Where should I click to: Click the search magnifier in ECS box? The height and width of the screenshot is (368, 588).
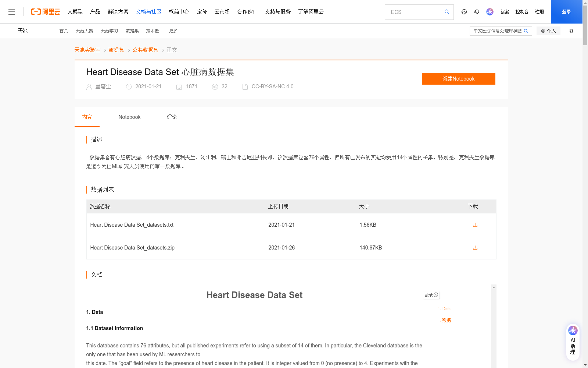(447, 12)
